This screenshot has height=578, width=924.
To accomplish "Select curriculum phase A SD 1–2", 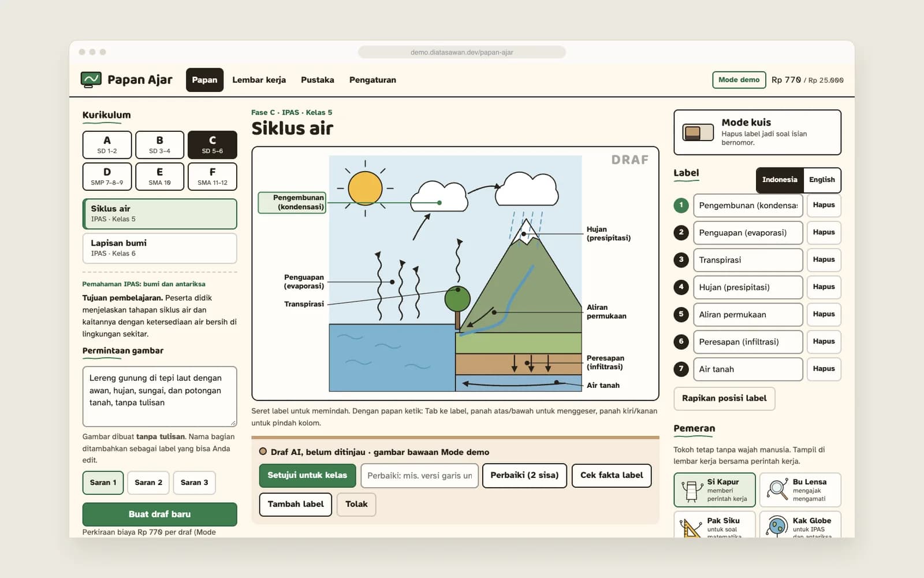I will pyautogui.click(x=107, y=144).
